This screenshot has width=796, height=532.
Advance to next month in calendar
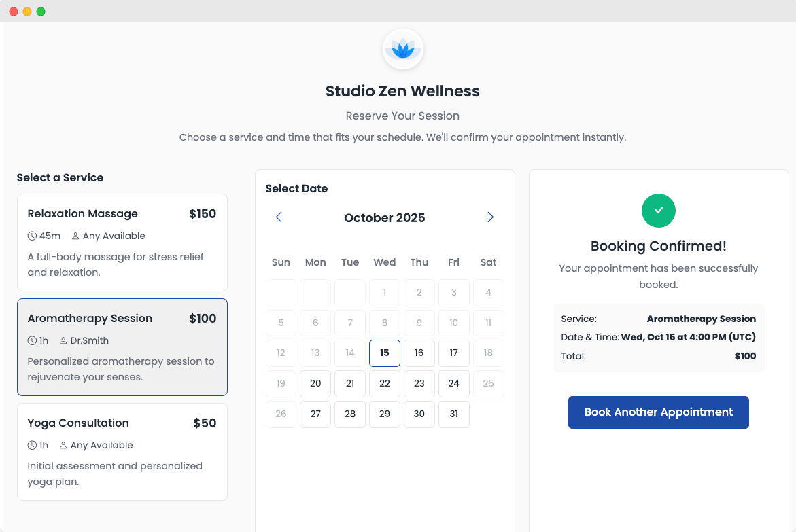pyautogui.click(x=490, y=217)
